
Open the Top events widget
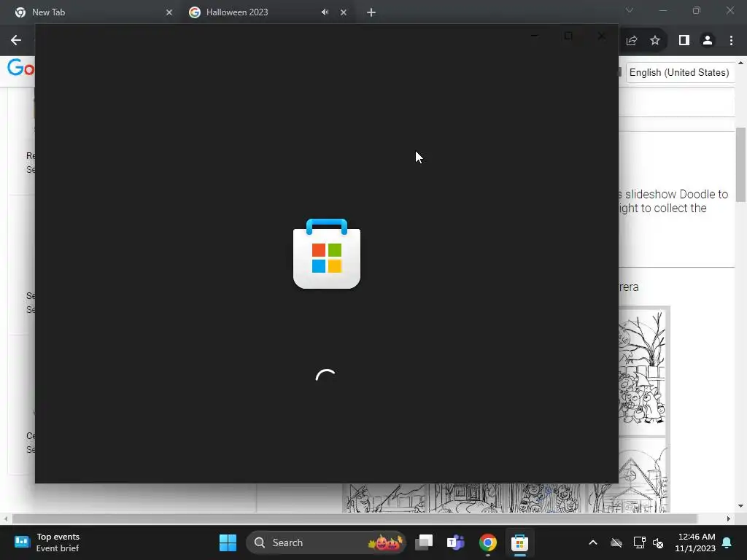47,542
